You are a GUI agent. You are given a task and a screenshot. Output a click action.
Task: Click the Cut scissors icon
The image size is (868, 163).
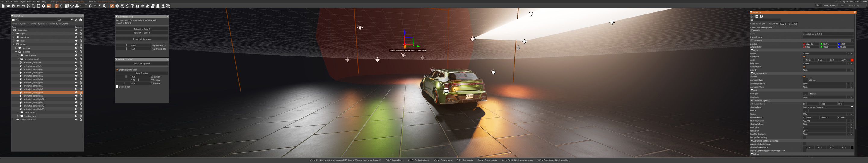click(28, 6)
